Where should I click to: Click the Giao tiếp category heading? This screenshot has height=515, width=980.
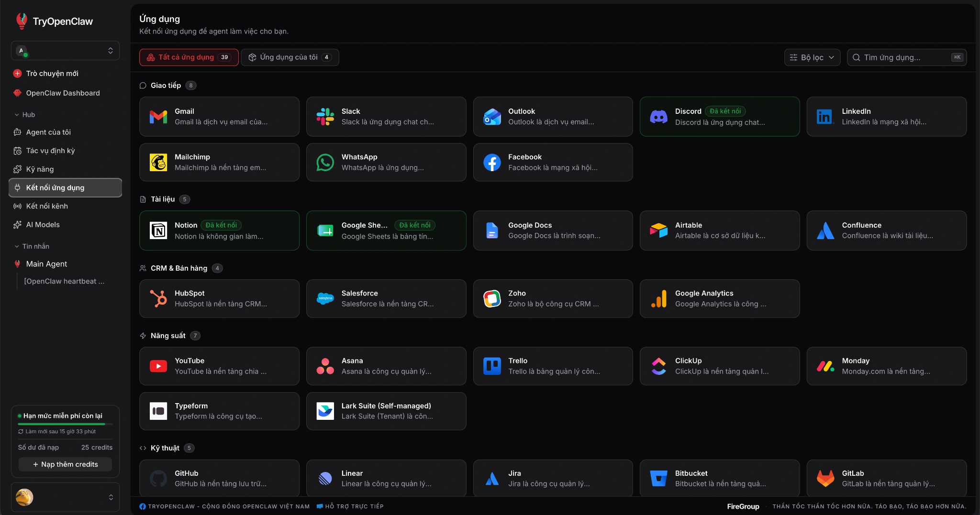[x=166, y=86]
